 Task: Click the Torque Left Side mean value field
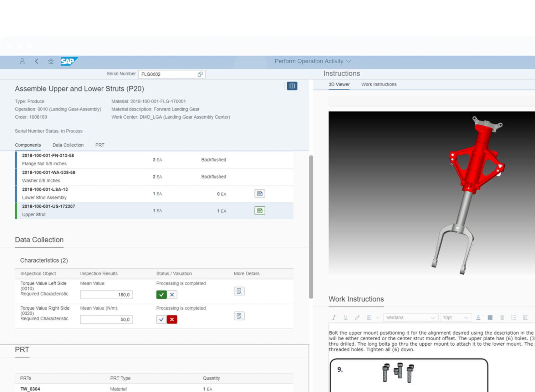click(x=106, y=295)
